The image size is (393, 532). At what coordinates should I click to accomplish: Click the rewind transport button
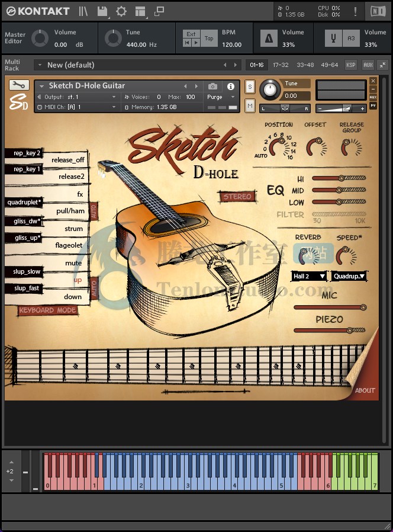point(187,43)
